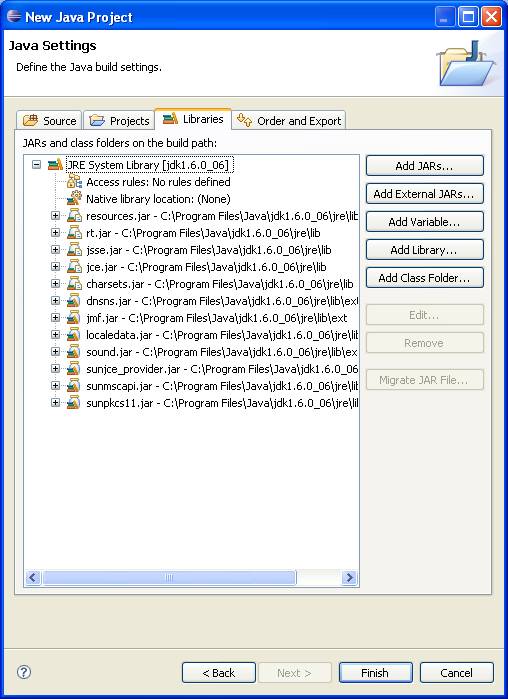Switch to the Source tab
This screenshot has height=699, width=508.
tap(49, 120)
